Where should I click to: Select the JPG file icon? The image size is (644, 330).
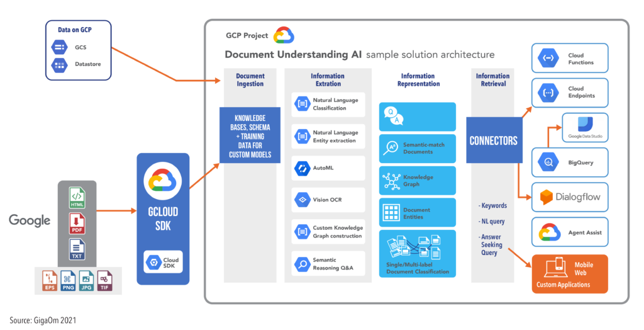pos(86,281)
